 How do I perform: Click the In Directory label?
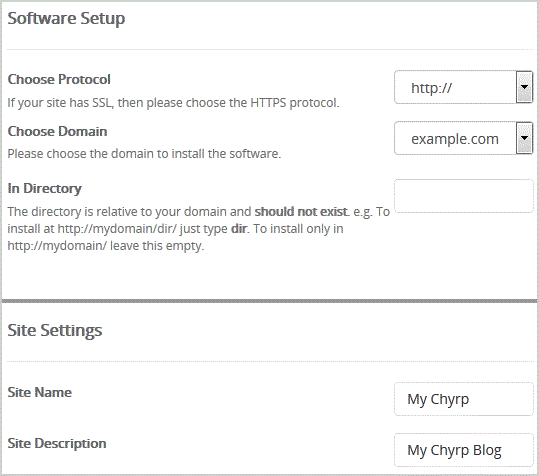click(x=44, y=188)
